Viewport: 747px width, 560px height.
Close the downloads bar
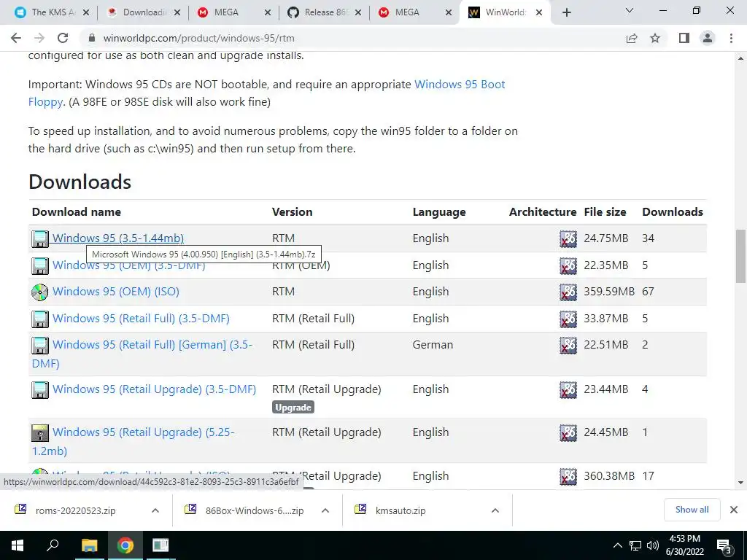point(734,510)
